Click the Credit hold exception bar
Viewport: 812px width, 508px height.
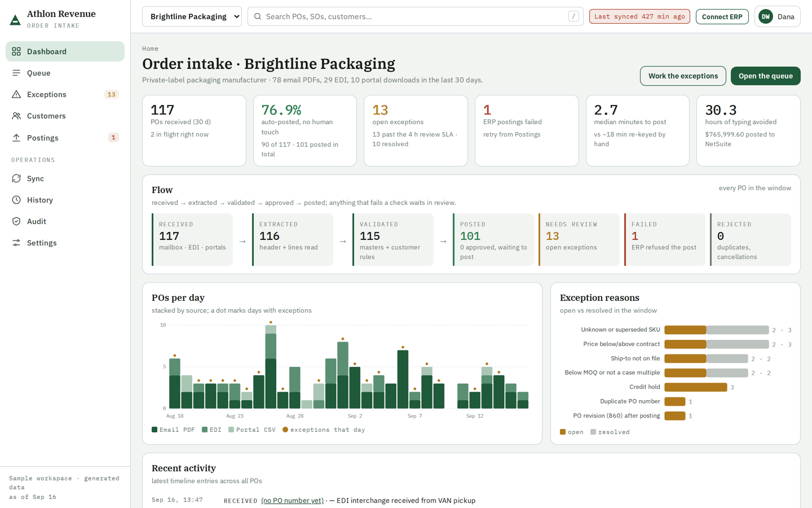point(696,387)
